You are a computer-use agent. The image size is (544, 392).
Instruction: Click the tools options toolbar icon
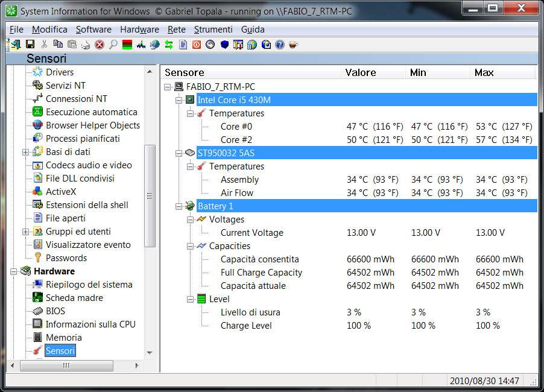tap(238, 45)
